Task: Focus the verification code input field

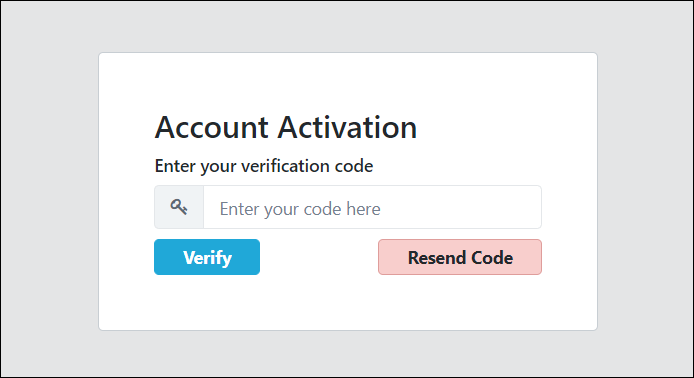Action: coord(372,207)
